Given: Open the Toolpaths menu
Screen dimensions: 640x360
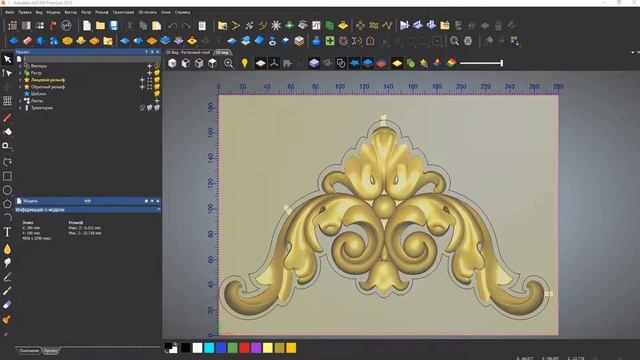Looking at the screenshot, I should (123, 12).
